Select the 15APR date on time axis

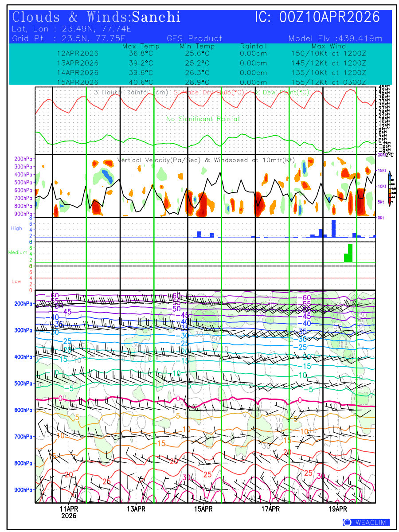203,509
